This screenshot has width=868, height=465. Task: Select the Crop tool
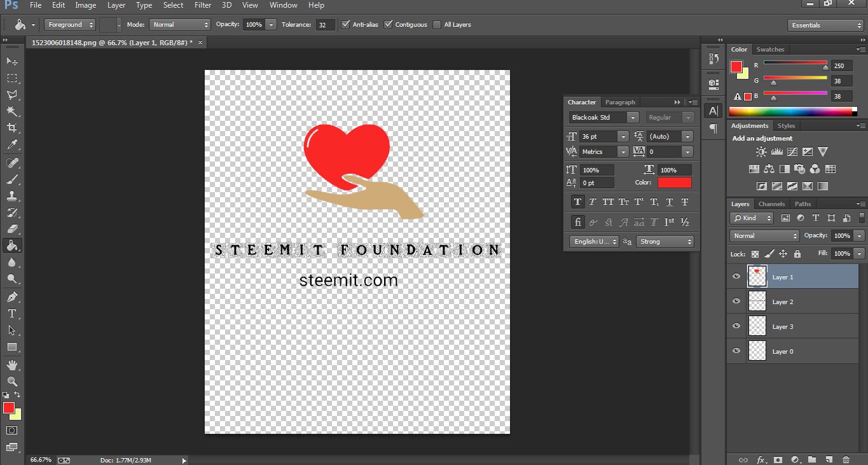click(x=12, y=128)
